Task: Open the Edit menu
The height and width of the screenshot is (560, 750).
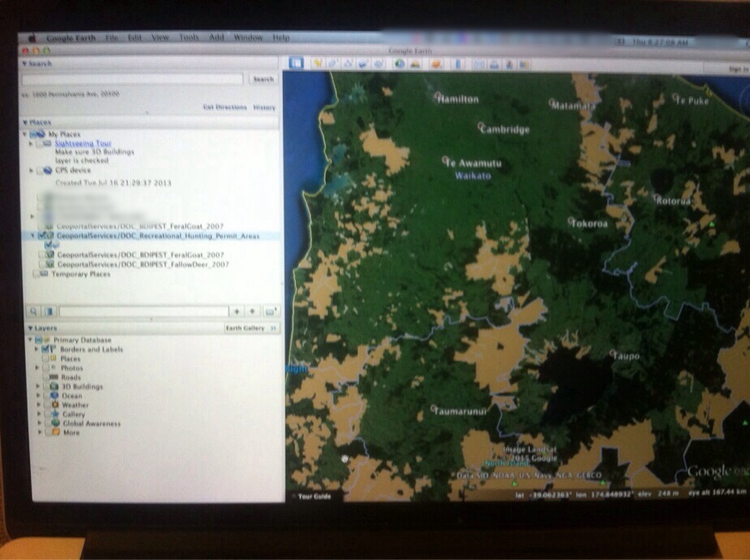Action: 134,38
